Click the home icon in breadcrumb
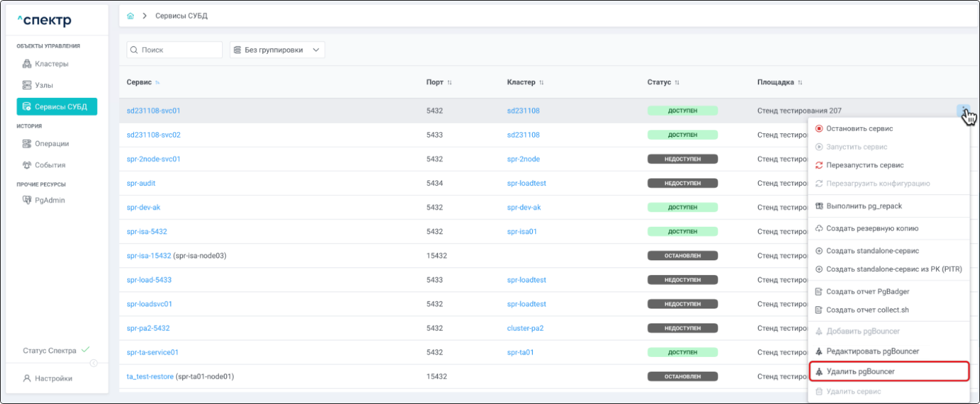This screenshot has width=980, height=404. click(130, 16)
